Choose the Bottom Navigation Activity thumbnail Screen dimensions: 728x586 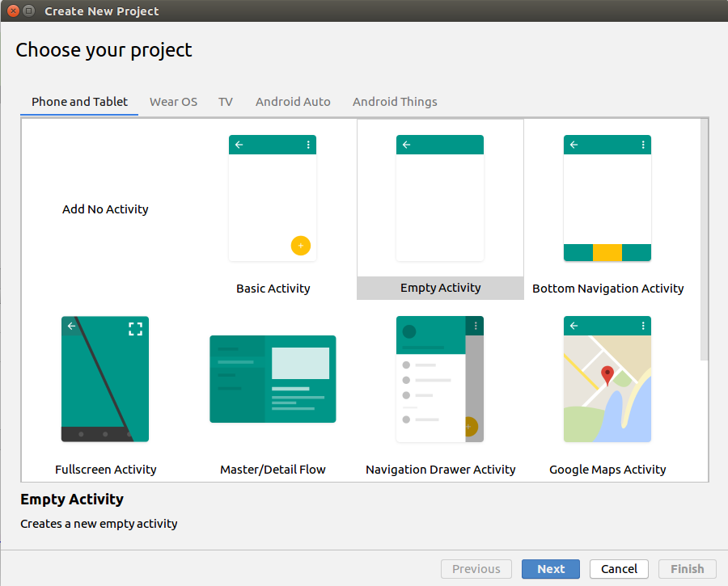click(x=607, y=198)
